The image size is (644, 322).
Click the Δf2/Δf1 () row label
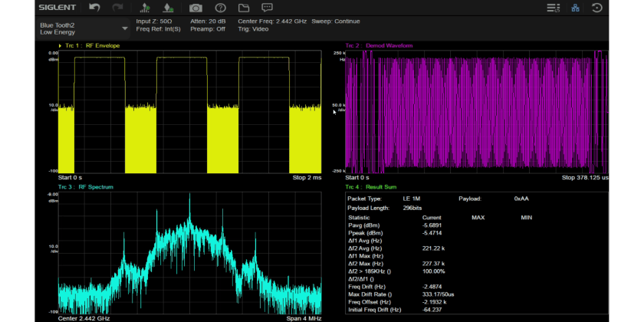(361, 279)
